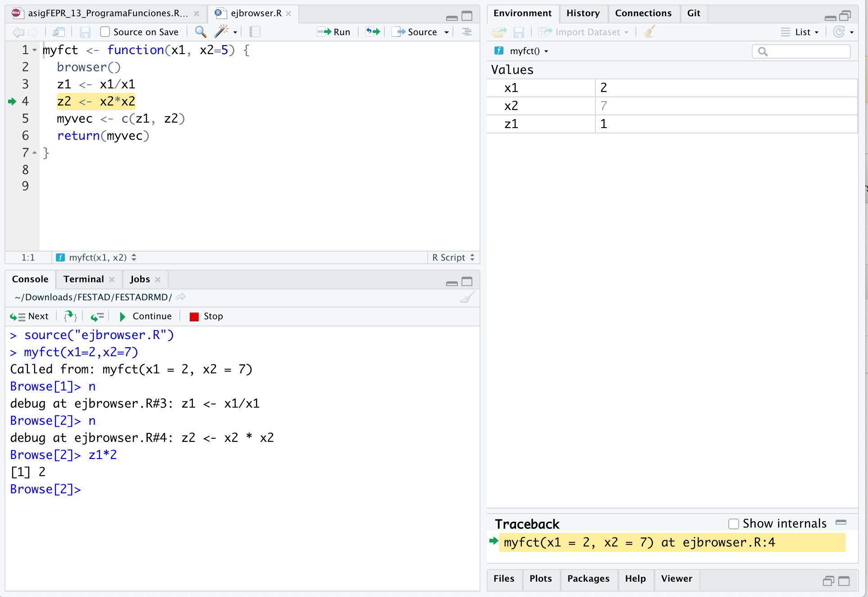Maximize the Files pane

(x=844, y=581)
